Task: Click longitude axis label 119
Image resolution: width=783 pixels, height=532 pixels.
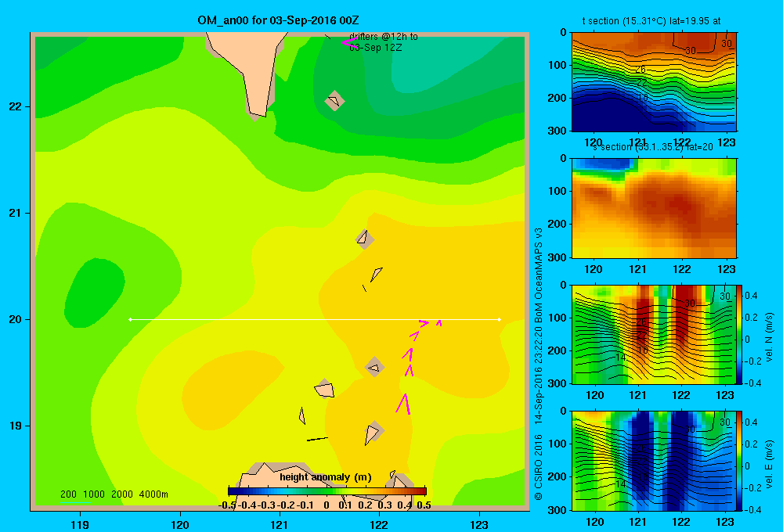Action: [x=80, y=524]
